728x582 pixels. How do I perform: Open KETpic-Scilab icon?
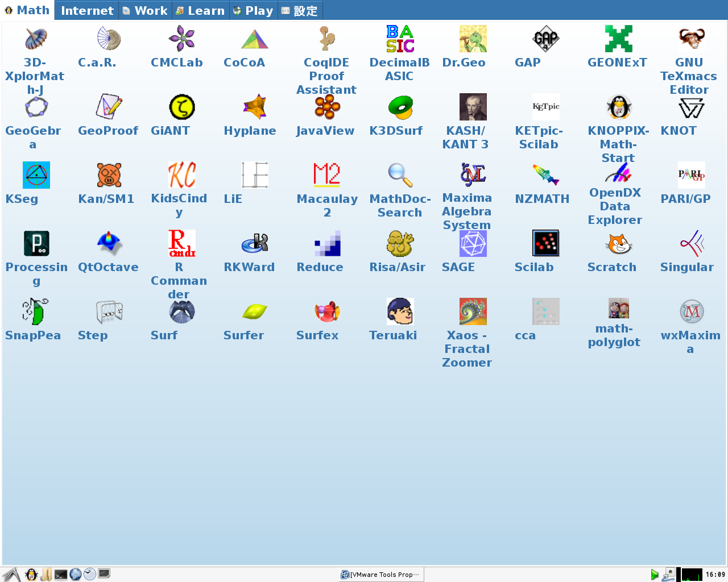pyautogui.click(x=546, y=107)
